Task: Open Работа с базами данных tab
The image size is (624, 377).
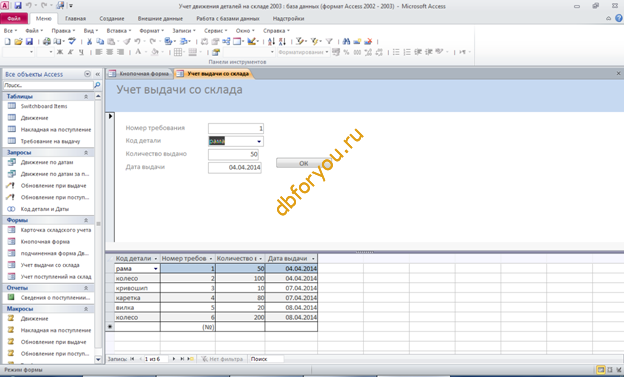Action: [x=228, y=18]
